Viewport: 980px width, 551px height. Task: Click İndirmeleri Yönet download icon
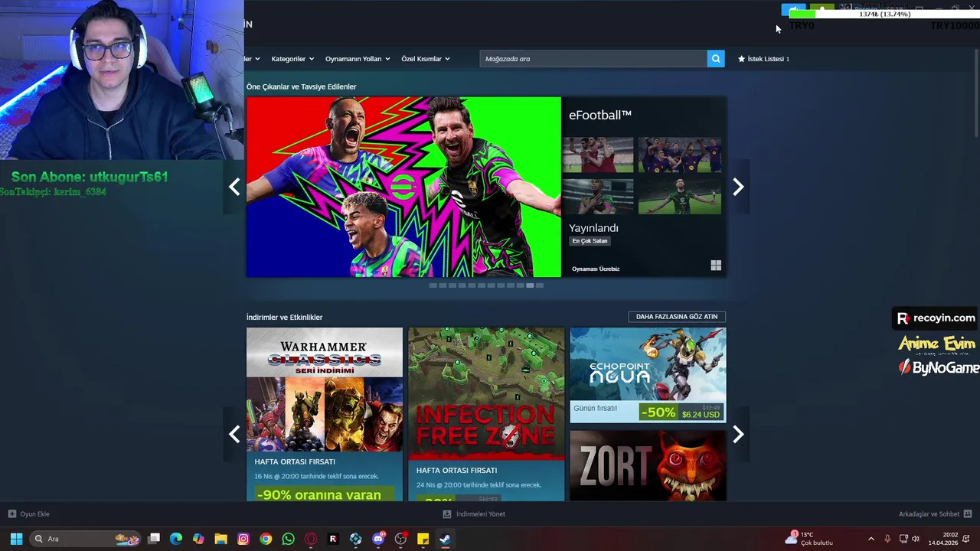click(447, 514)
